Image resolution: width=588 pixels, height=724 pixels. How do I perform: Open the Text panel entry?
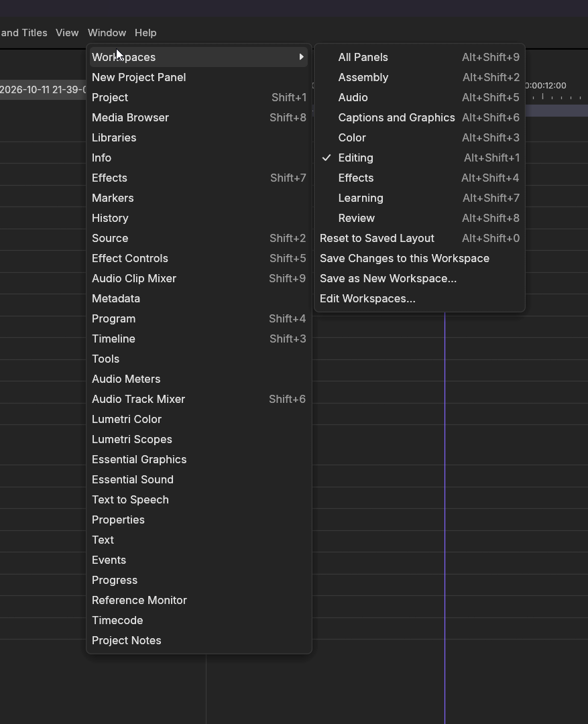coord(198,540)
